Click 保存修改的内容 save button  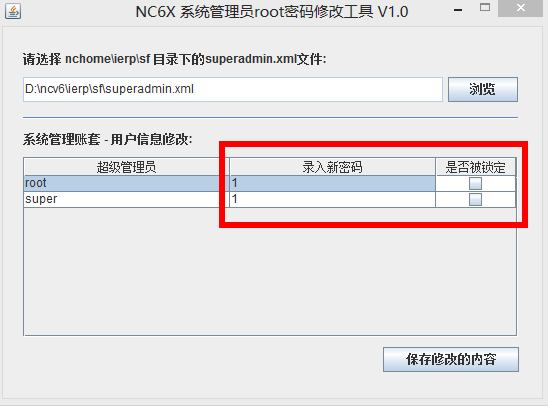450,359
